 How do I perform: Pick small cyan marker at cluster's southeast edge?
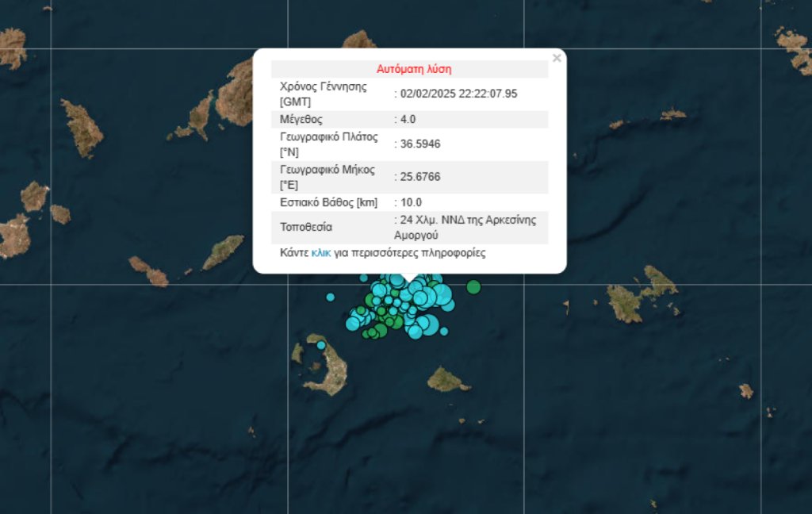[444, 331]
